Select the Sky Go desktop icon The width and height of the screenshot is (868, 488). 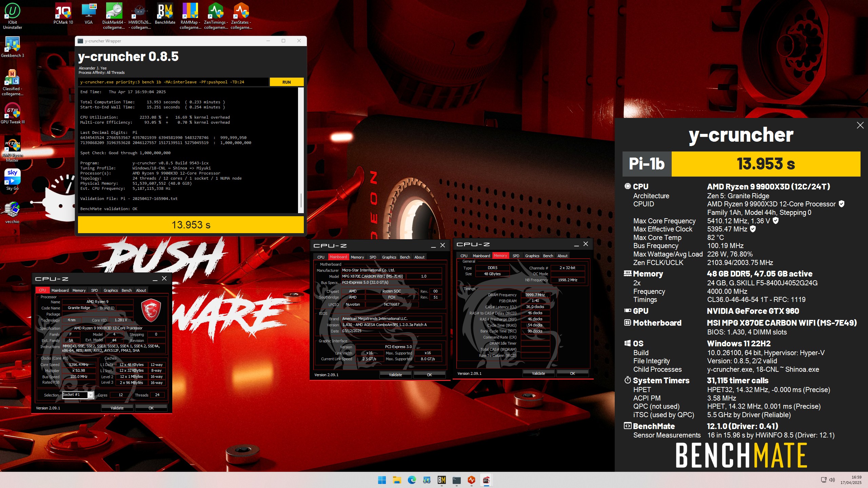(12, 180)
